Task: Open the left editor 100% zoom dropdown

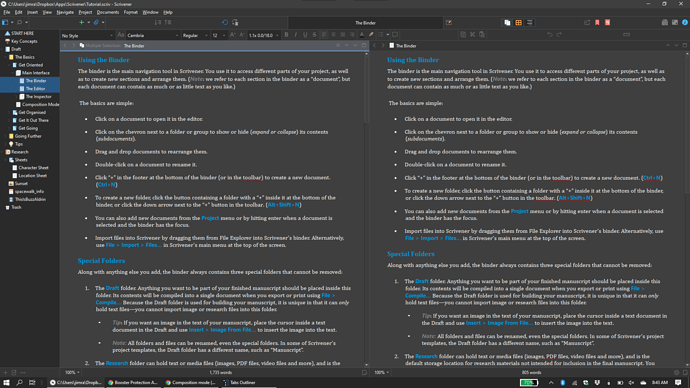Action: pos(72,373)
